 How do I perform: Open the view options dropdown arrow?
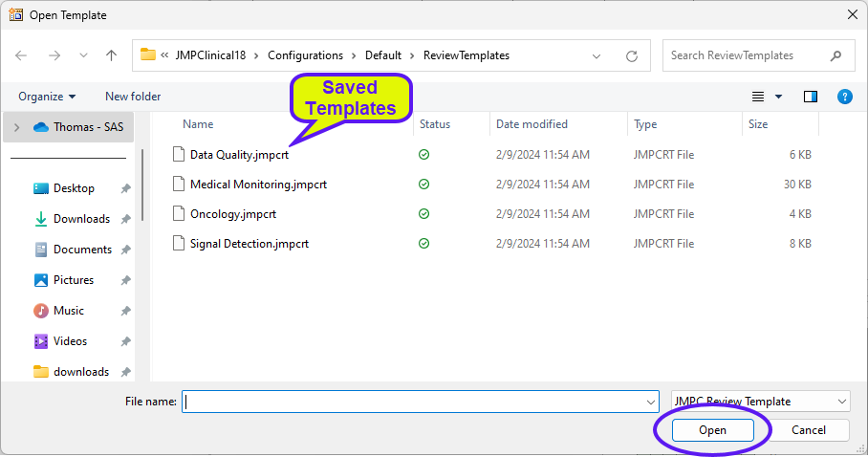[x=778, y=97]
